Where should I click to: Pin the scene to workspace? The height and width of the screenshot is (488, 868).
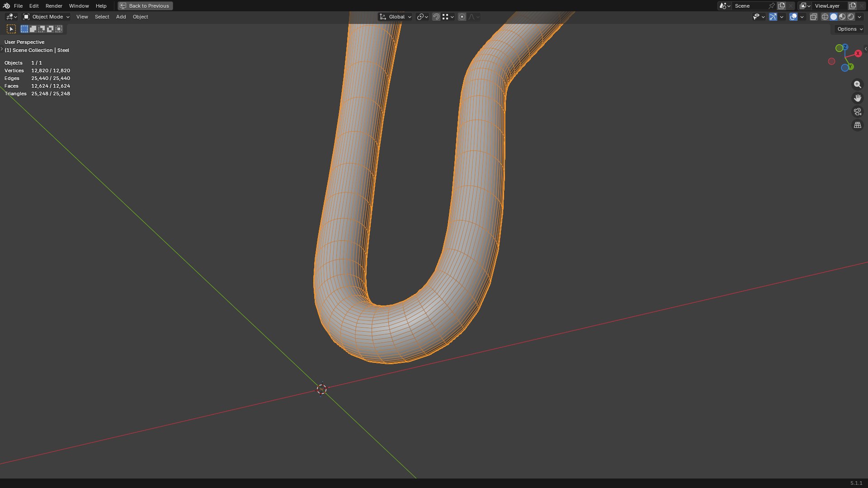point(772,6)
